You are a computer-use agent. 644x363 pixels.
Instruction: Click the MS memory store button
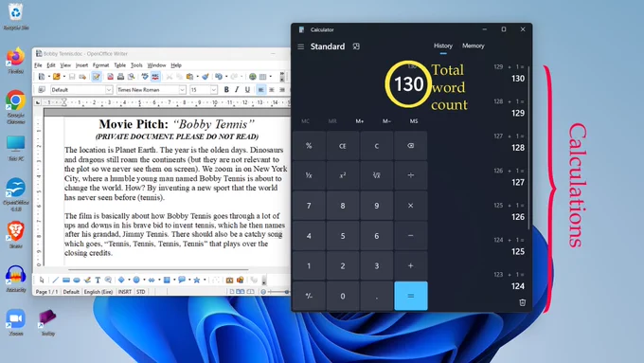pos(414,121)
